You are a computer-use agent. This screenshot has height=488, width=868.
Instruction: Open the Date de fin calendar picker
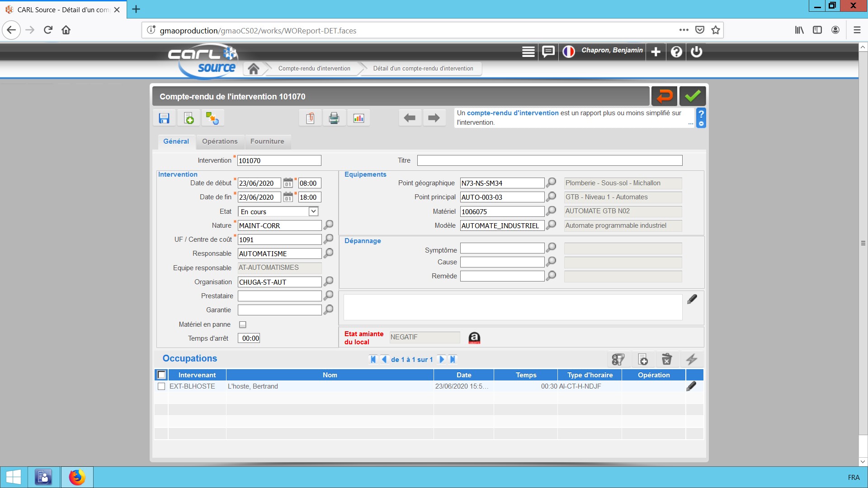pos(288,197)
